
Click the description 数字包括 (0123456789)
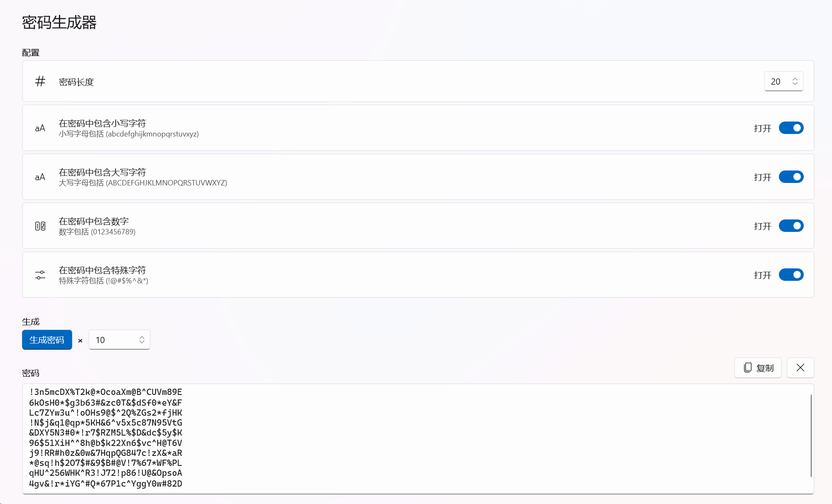(x=97, y=232)
